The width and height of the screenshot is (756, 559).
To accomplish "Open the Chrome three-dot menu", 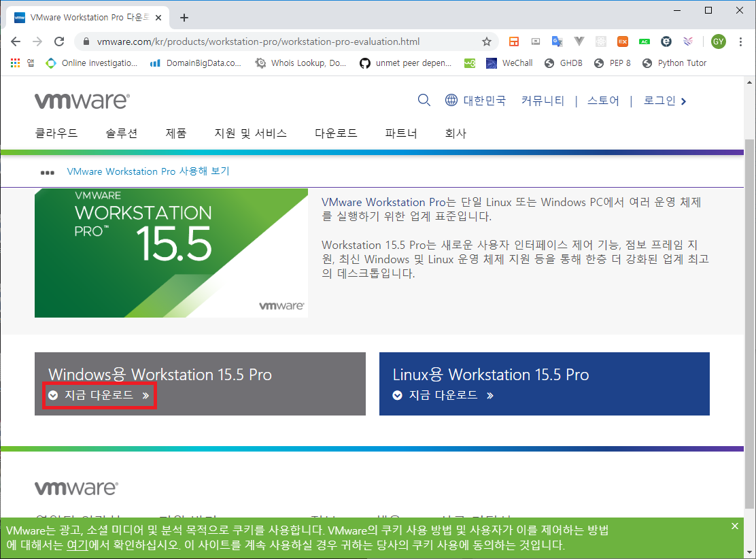I will [x=740, y=41].
